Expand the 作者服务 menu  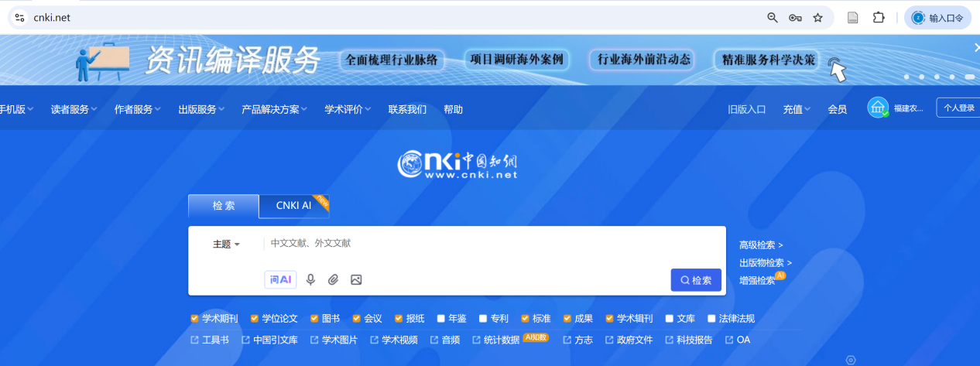pos(137,109)
